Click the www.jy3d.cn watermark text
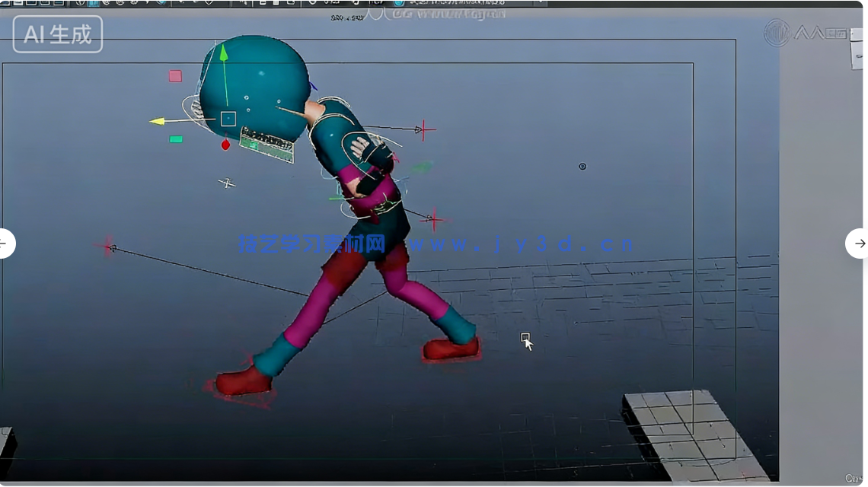Screen dimensions: 868x487 click(519, 244)
